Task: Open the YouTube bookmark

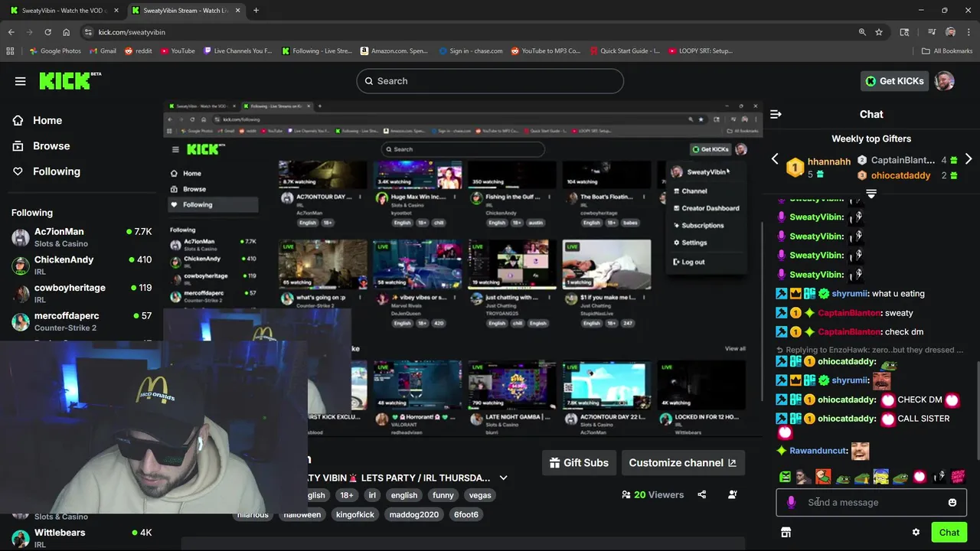Action: (x=178, y=51)
